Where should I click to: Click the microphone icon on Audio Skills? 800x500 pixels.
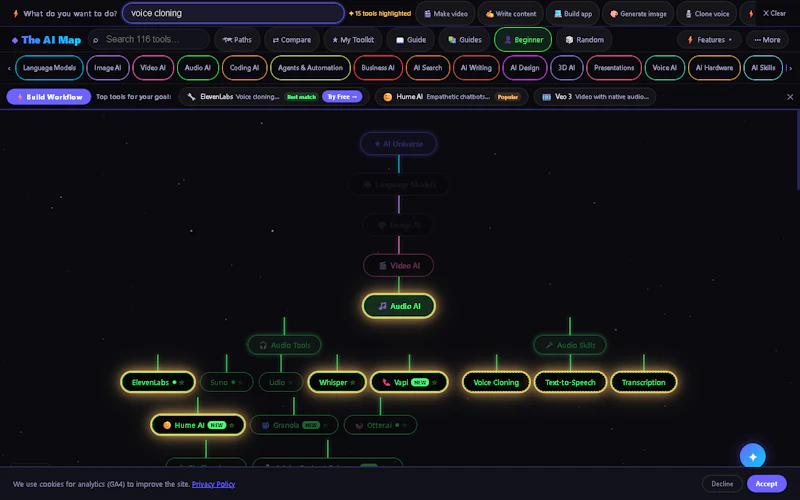click(x=549, y=345)
